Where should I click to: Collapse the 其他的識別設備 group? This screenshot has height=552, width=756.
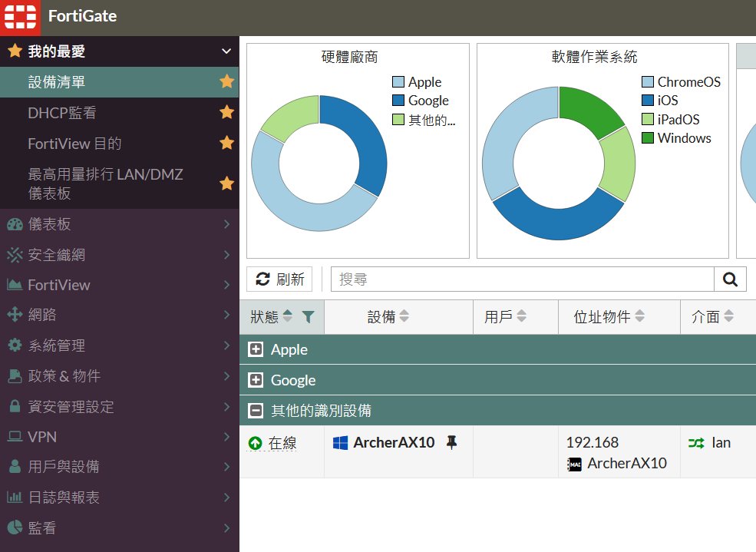coord(256,410)
